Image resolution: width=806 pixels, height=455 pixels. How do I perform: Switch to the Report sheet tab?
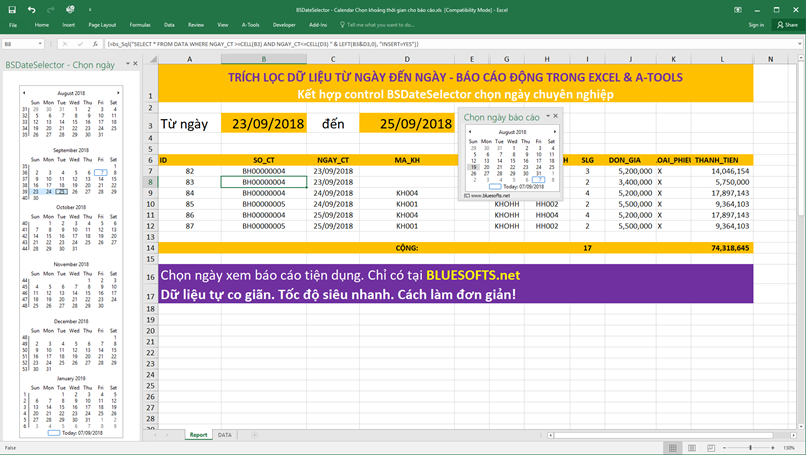click(x=198, y=435)
